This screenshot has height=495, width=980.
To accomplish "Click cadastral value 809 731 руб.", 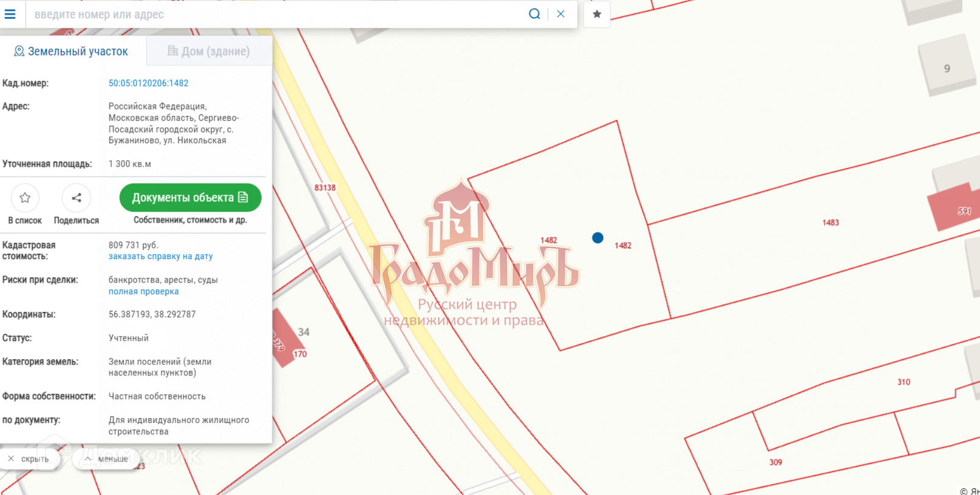I will point(133,245).
